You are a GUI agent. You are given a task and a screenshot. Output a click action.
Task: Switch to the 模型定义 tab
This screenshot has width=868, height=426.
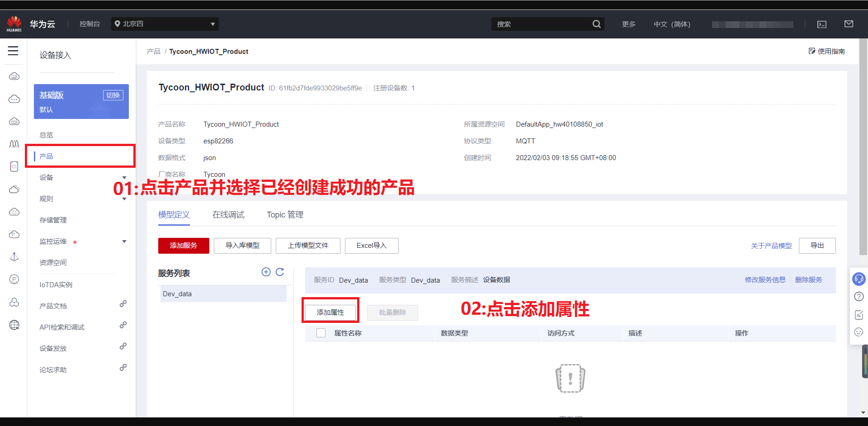point(174,215)
